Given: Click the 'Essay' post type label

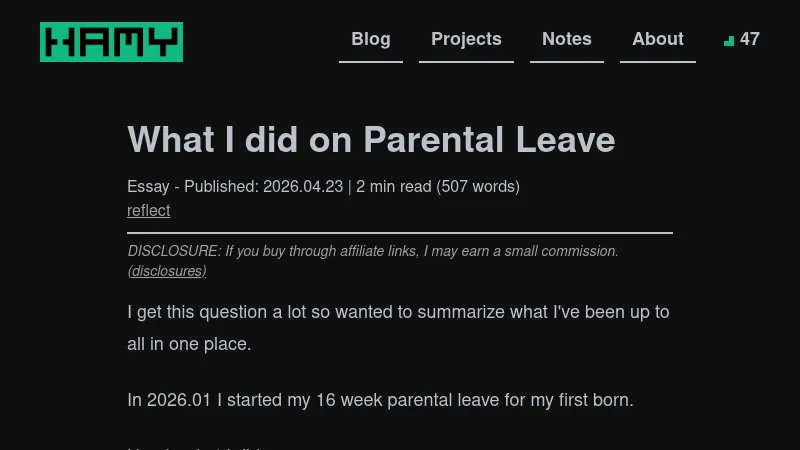Looking at the screenshot, I should point(148,186).
